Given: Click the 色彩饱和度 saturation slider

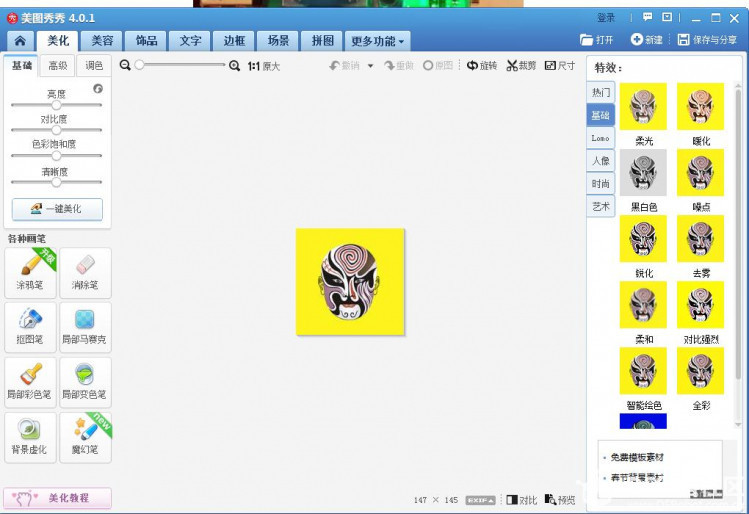Looking at the screenshot, I should 56,156.
